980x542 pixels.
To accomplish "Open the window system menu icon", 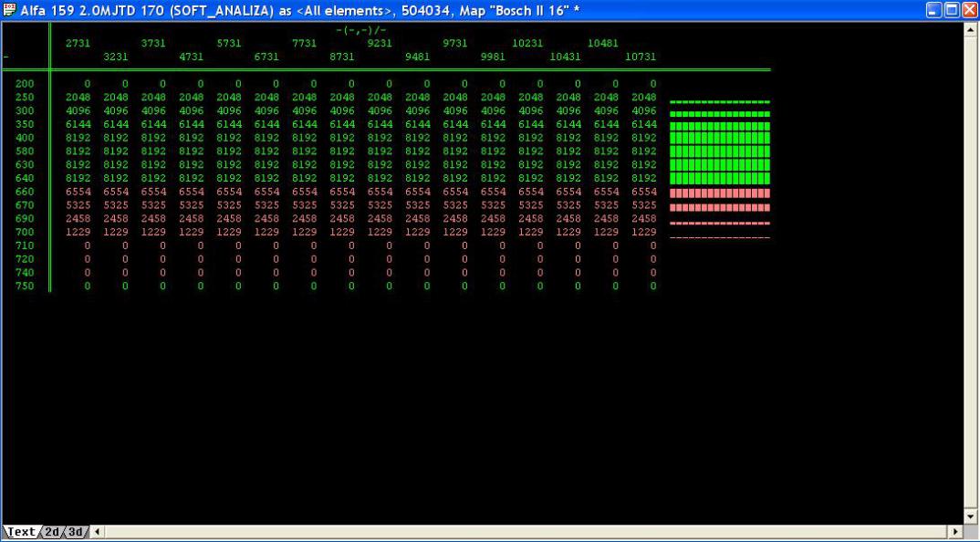I will [x=9, y=10].
